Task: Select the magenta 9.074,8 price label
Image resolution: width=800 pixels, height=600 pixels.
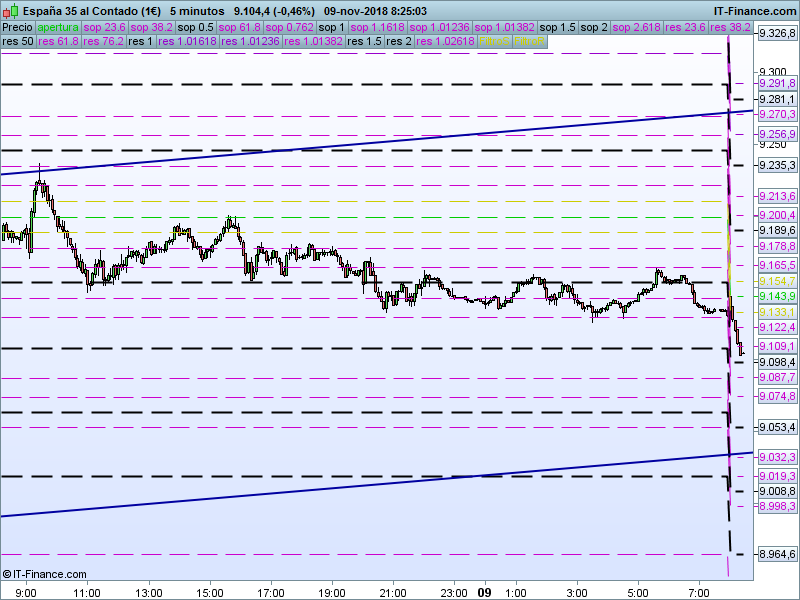Action: (x=777, y=396)
